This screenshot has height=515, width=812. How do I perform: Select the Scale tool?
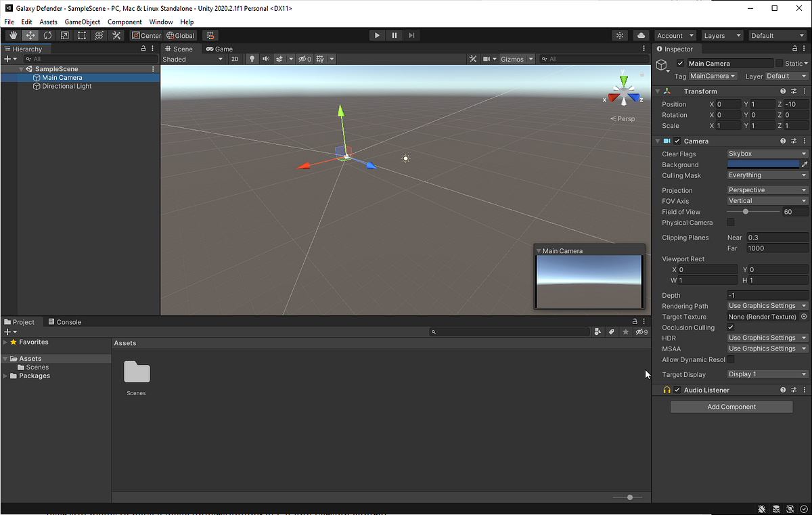click(x=64, y=35)
